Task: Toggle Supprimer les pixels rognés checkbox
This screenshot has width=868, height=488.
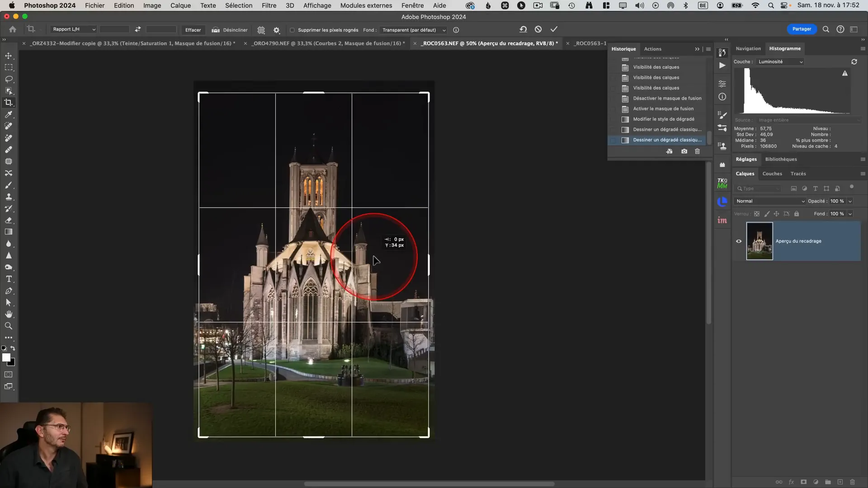Action: point(292,30)
